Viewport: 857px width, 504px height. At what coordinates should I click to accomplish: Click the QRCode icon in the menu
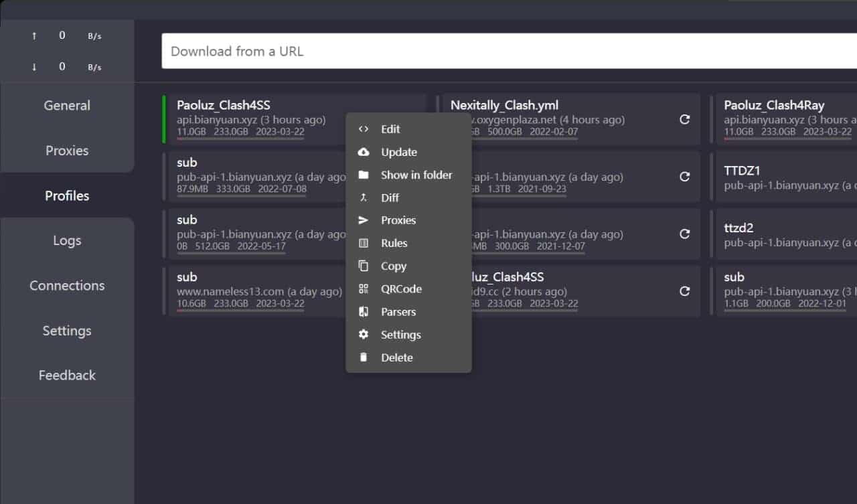364,288
